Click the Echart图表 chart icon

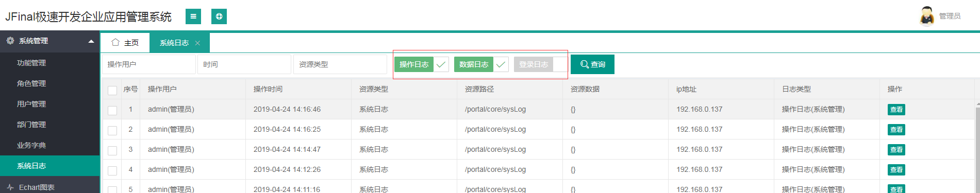tap(10, 187)
